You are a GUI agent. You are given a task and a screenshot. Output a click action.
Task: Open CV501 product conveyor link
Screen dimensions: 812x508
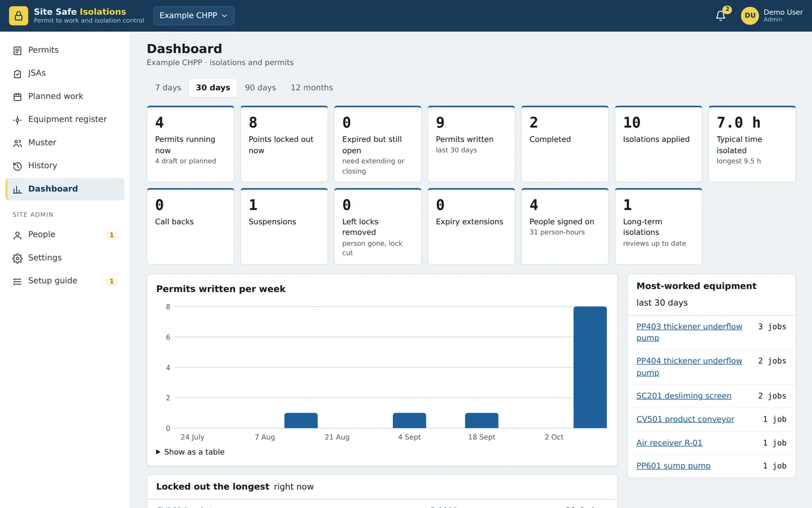coord(685,419)
